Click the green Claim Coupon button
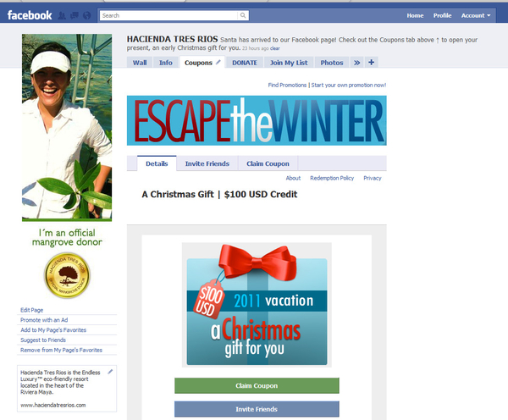This screenshot has width=508, height=420. pos(257,385)
